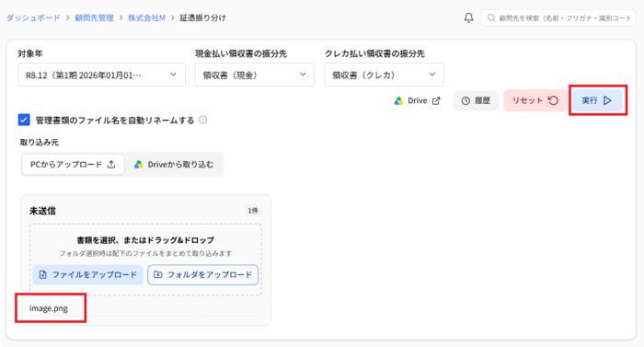Click the リセット button

point(535,100)
